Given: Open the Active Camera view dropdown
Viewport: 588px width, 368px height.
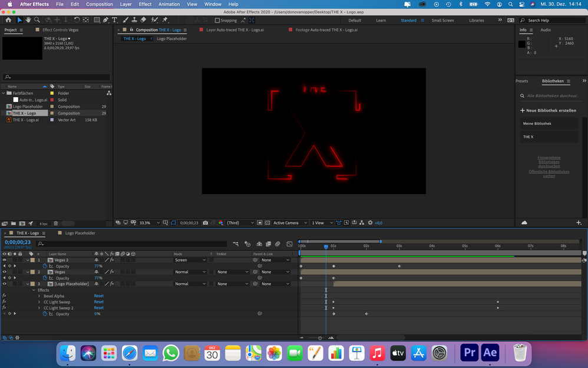Looking at the screenshot, I should coord(289,223).
